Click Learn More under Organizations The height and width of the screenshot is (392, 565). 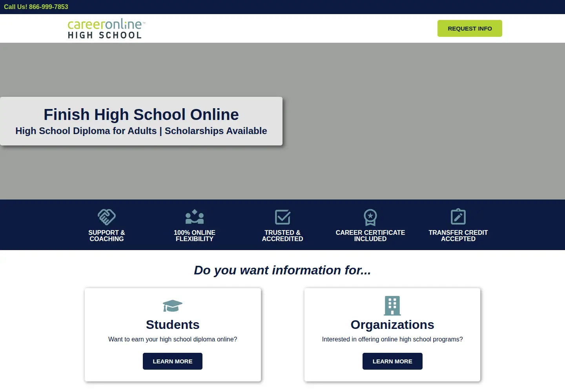point(392,361)
